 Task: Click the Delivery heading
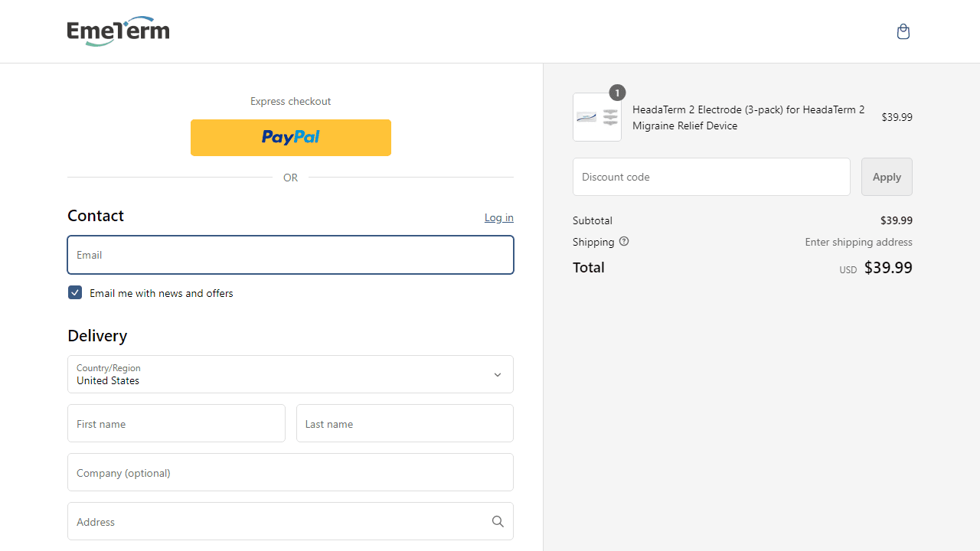97,336
